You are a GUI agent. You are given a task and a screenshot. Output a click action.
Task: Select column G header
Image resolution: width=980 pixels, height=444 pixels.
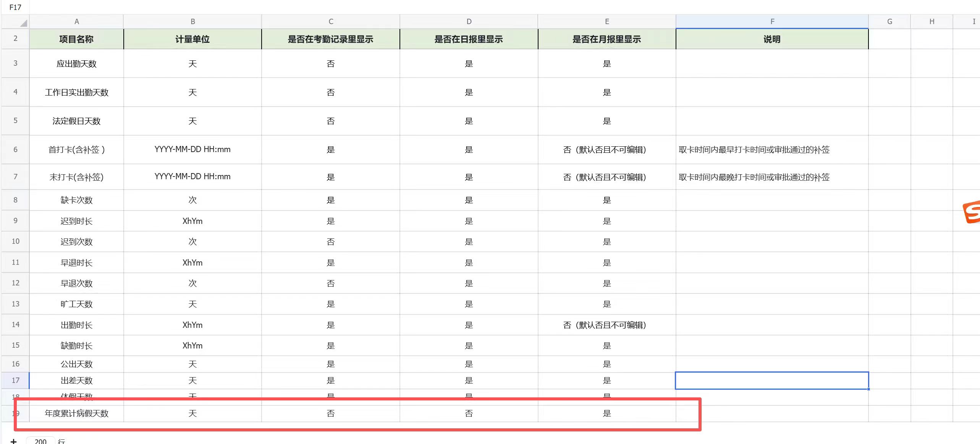pos(889,21)
